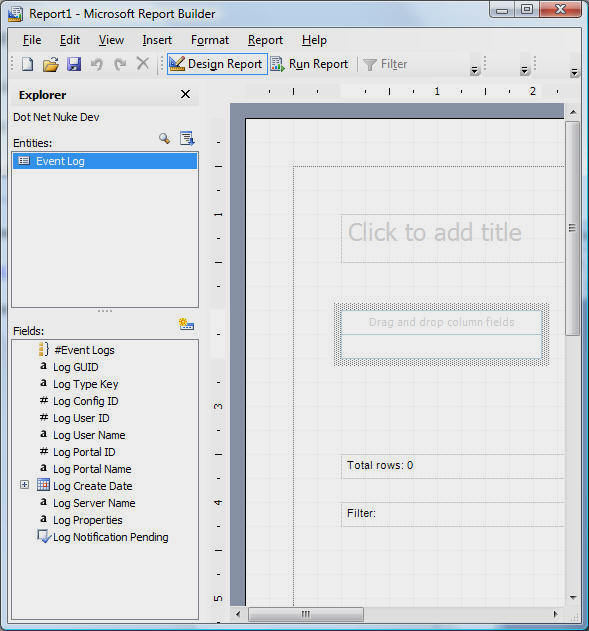Screen dimensions: 589x631
Task: Click the Delete X toolbar icon
Action: 142,64
